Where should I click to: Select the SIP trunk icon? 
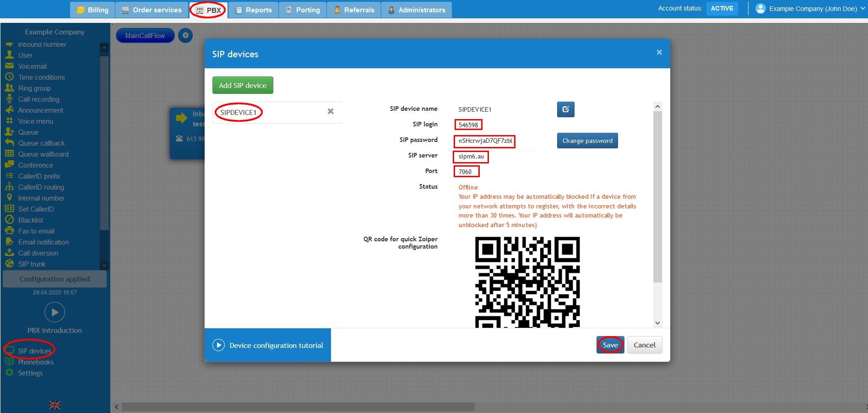[9, 264]
